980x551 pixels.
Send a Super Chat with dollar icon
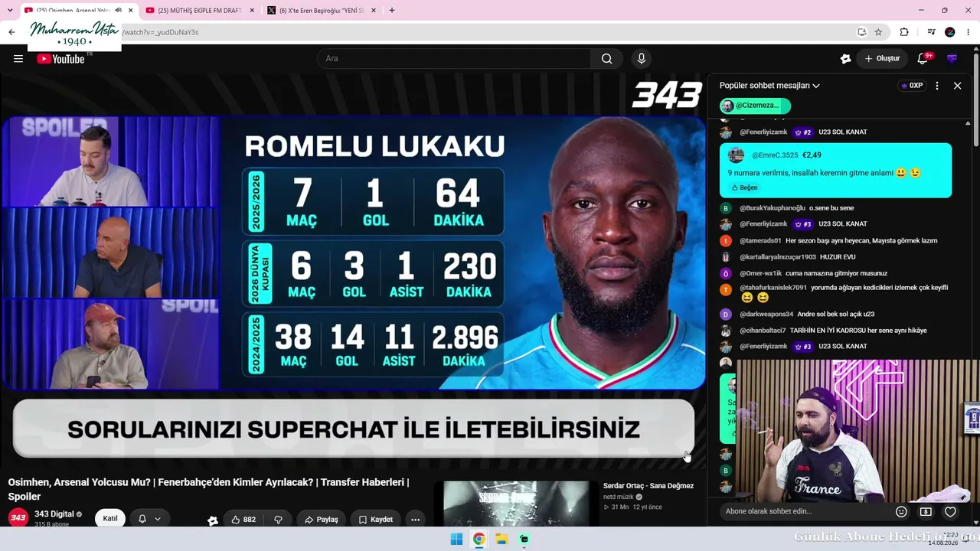(926, 512)
